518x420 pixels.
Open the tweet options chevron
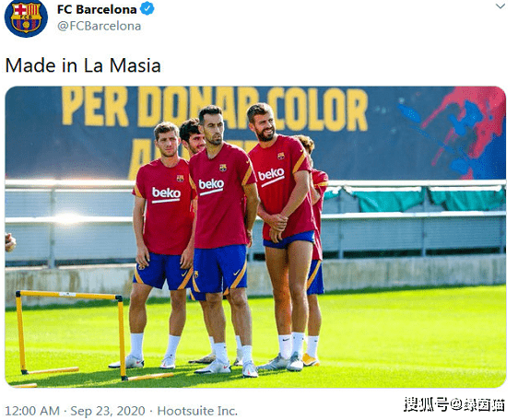(500, 6)
